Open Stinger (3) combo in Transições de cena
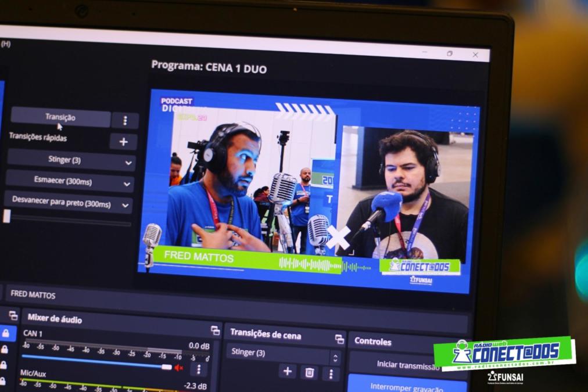 (284, 354)
